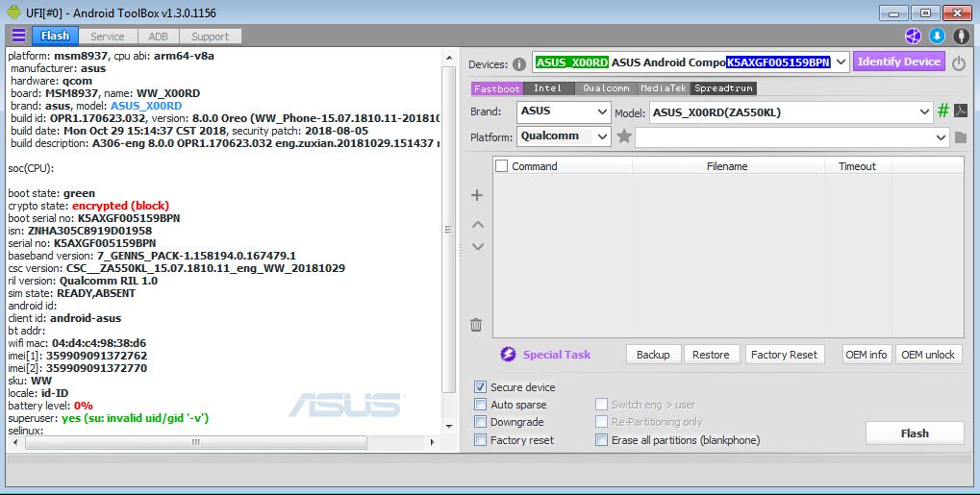The height and width of the screenshot is (495, 980).
Task: Tick Re-Partitioning only checkbox
Action: coord(601,422)
